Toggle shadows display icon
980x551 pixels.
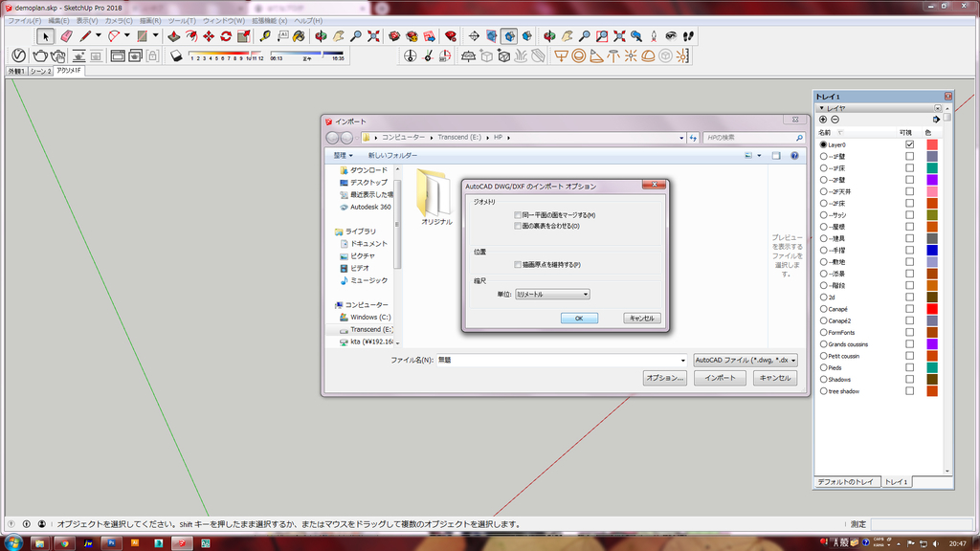[x=176, y=56]
